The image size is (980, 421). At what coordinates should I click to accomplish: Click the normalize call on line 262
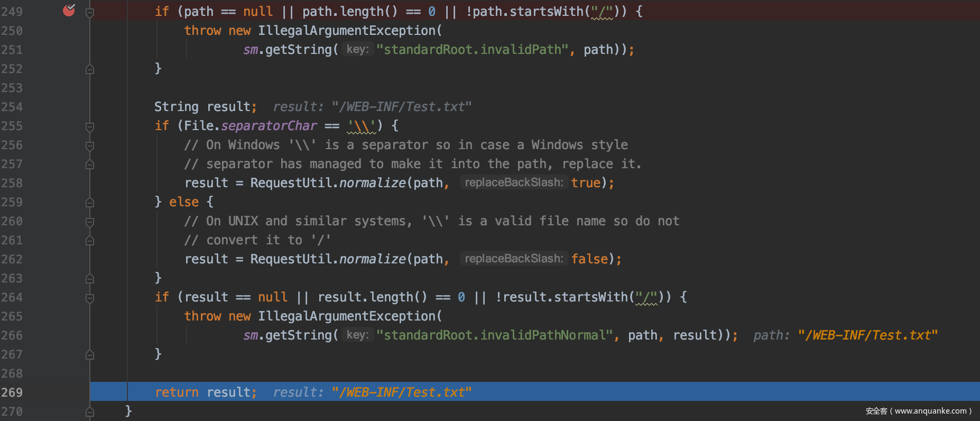click(372, 259)
